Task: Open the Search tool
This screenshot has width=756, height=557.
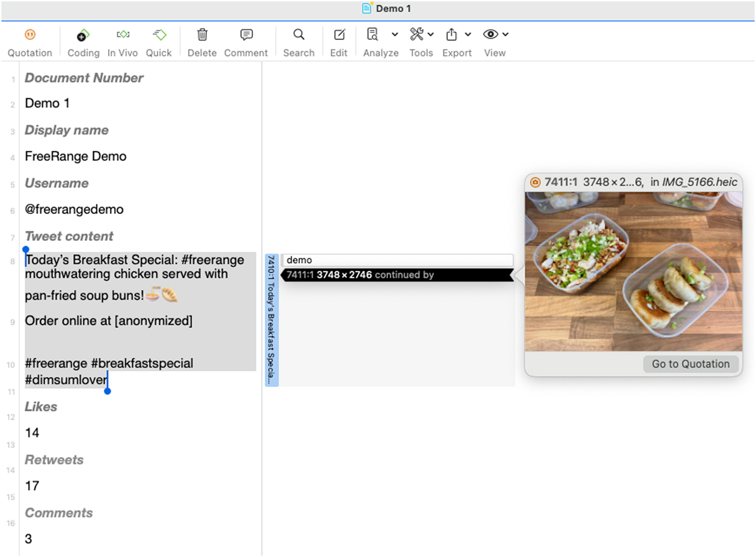Action: tap(298, 35)
